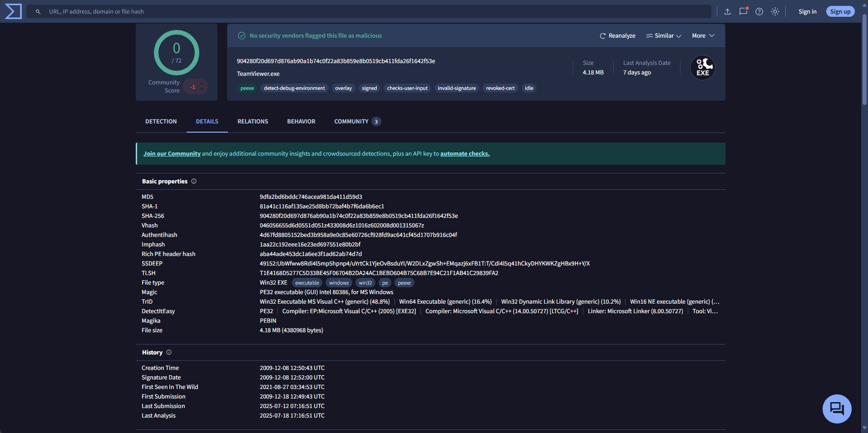This screenshot has width=868, height=433.
Task: Click the EXE file type badge icon
Action: coord(702,68)
